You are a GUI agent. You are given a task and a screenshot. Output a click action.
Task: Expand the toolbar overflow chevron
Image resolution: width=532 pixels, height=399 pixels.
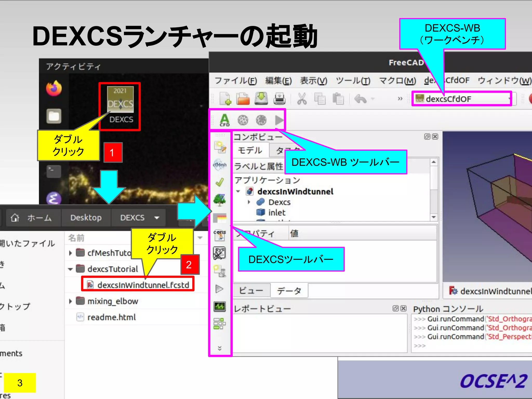[400, 99]
